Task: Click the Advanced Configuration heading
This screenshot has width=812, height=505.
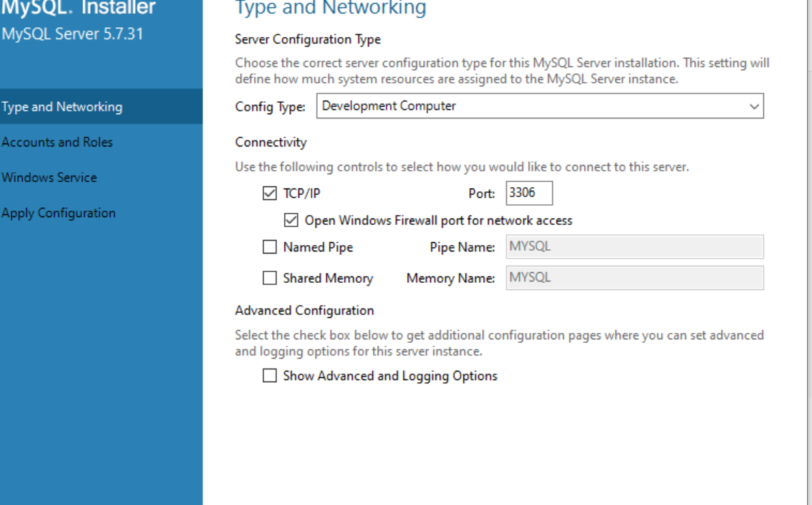Action: pyautogui.click(x=304, y=310)
